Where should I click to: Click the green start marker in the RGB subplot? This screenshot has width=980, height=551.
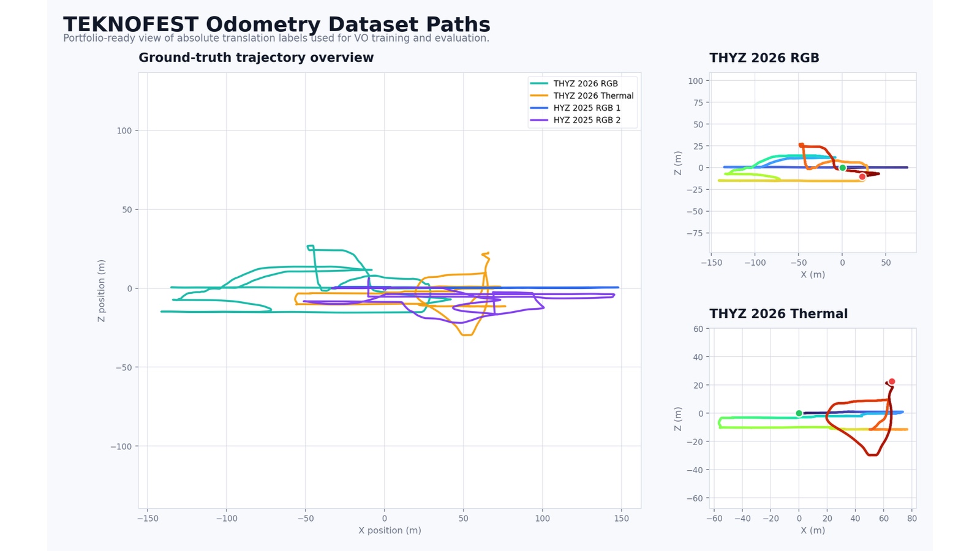(843, 168)
